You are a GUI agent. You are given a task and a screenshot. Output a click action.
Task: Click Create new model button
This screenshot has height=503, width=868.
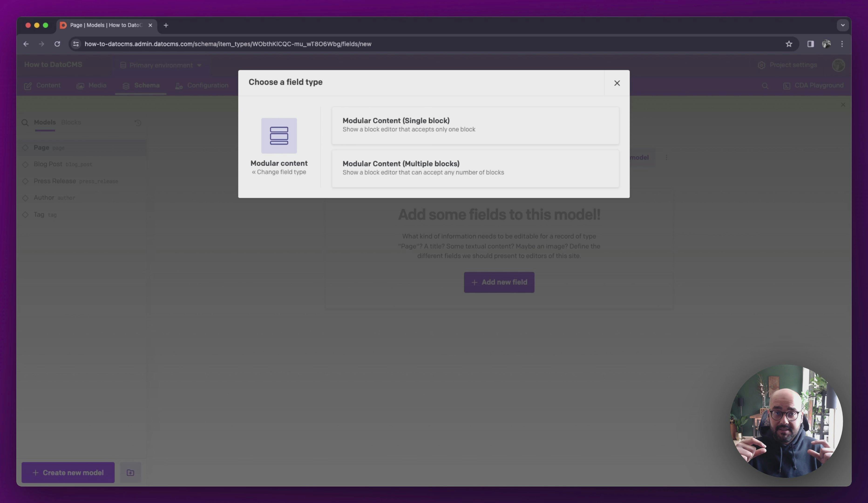[68, 472]
